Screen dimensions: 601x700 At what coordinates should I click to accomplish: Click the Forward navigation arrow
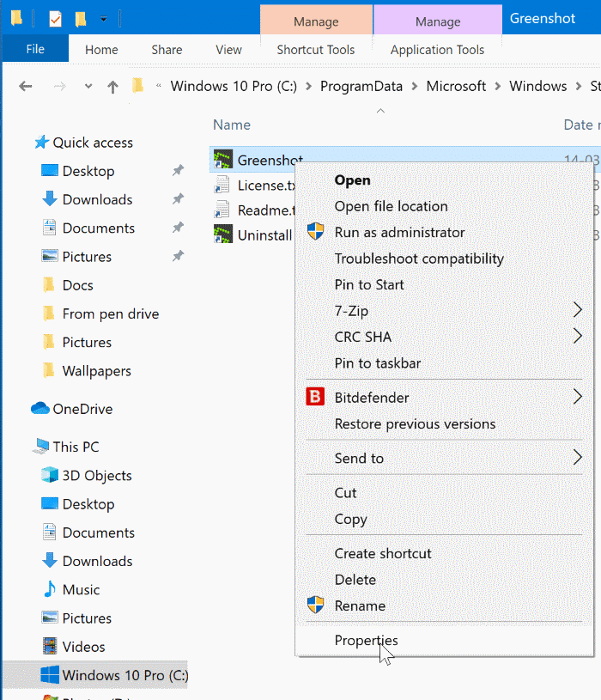tap(60, 86)
